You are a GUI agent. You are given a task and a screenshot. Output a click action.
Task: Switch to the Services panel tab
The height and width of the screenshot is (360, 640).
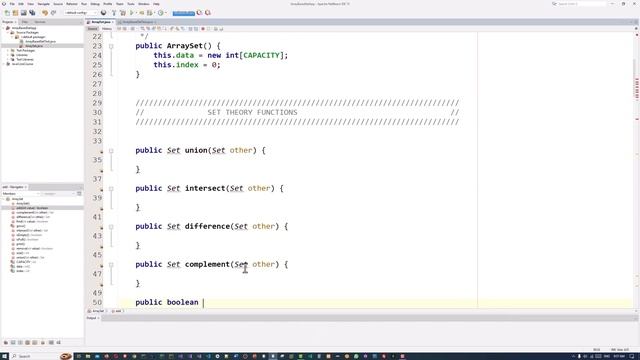(40, 22)
